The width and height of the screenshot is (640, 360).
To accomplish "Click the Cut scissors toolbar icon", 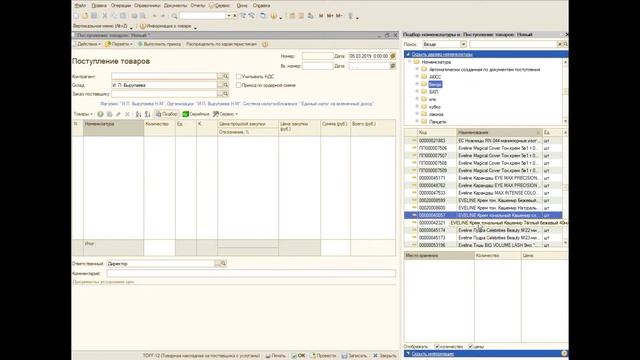I will (x=105, y=16).
